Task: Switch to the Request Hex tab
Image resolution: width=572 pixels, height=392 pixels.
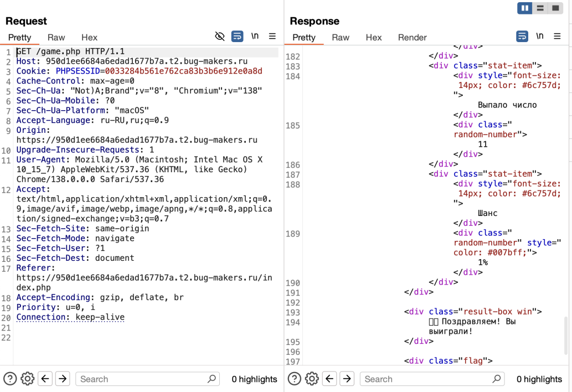Action: 89,38
